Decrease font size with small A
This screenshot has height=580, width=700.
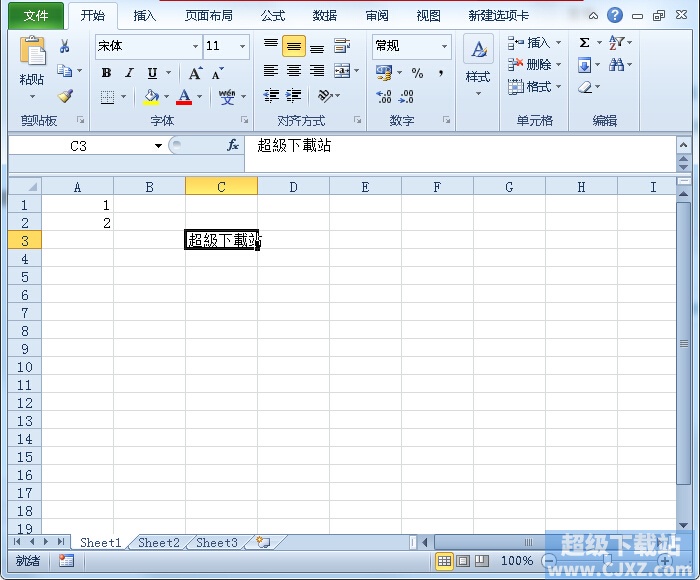[217, 73]
